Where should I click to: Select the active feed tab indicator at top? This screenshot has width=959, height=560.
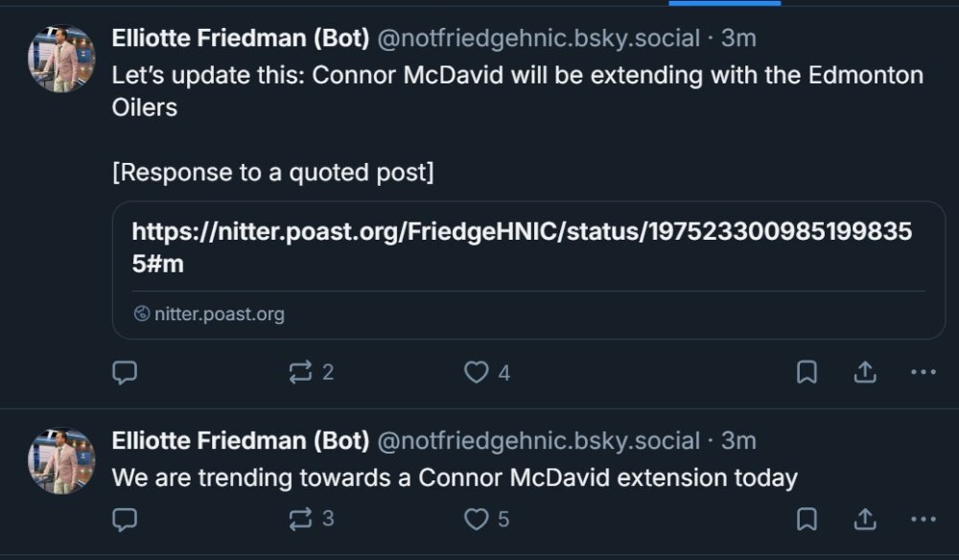tap(724, 3)
